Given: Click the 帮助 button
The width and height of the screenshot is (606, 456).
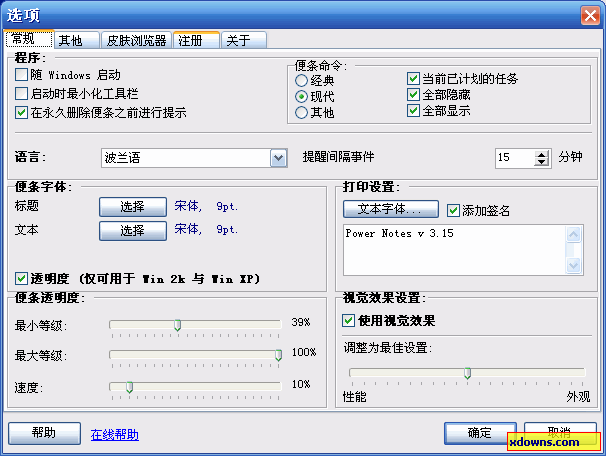Looking at the screenshot, I should click(x=44, y=433).
